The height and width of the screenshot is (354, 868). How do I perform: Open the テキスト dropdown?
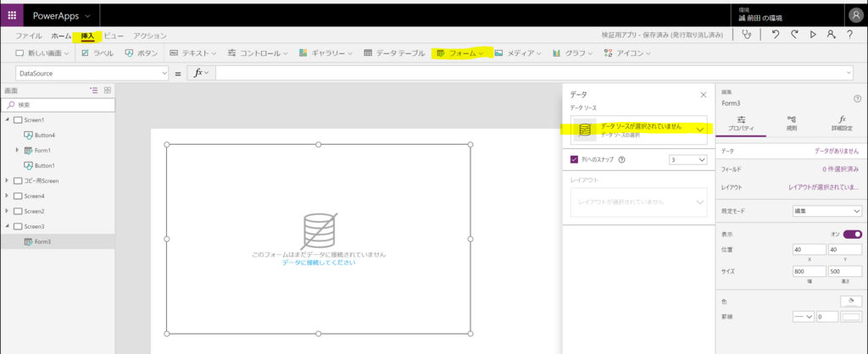coord(192,53)
